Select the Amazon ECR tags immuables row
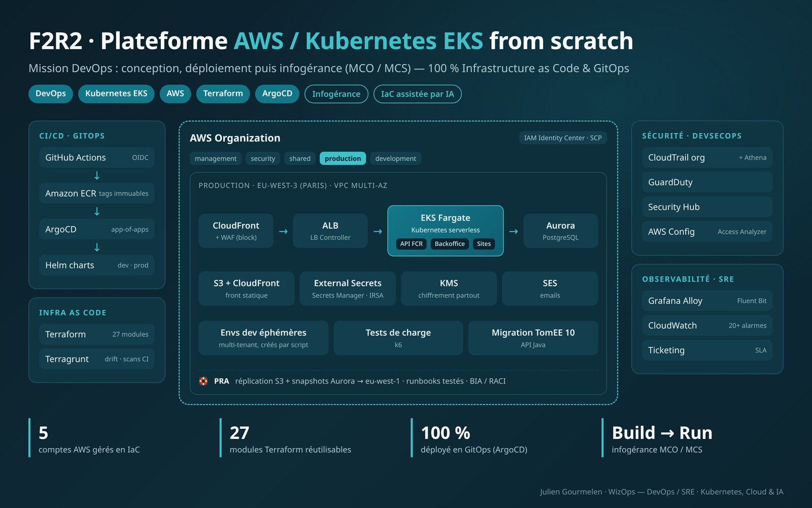 click(97, 194)
